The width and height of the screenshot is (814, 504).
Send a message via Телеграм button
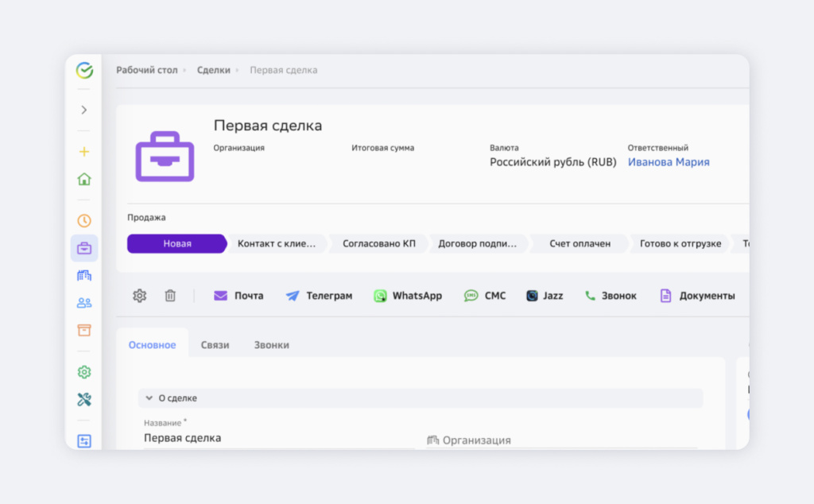tap(319, 296)
